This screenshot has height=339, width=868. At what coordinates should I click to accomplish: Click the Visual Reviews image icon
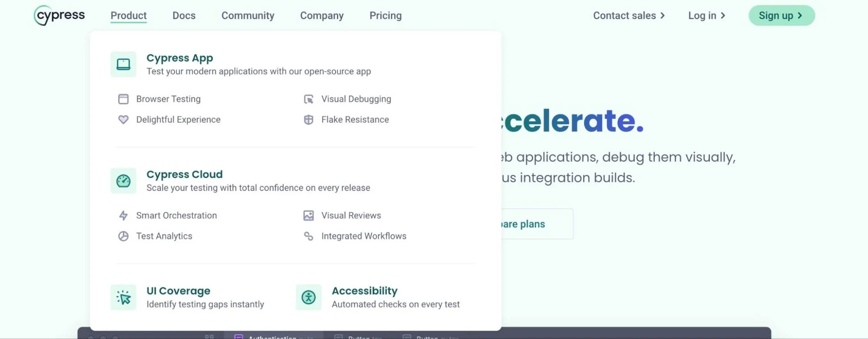309,216
